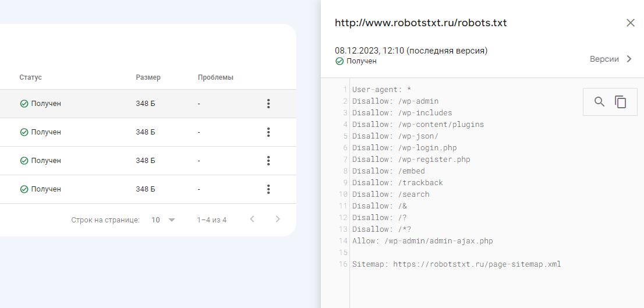The width and height of the screenshot is (644, 308).
Task: Go to next page of results
Action: coord(278,220)
